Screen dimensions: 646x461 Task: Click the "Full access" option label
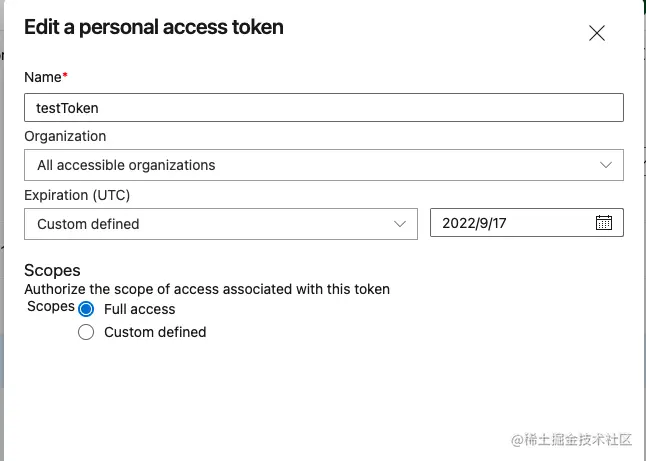pyautogui.click(x=140, y=309)
